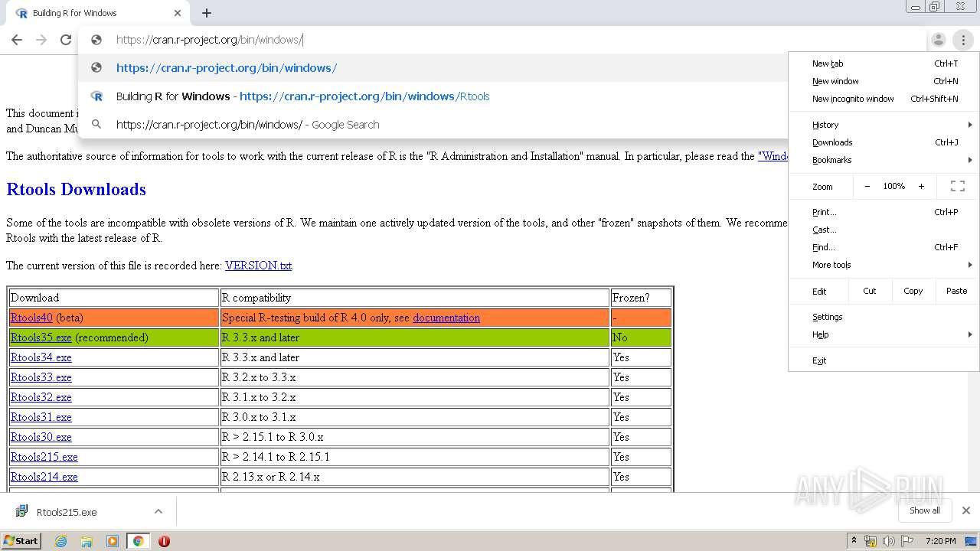Open the red security icon on taskbar
980x551 pixels.
click(x=164, y=541)
